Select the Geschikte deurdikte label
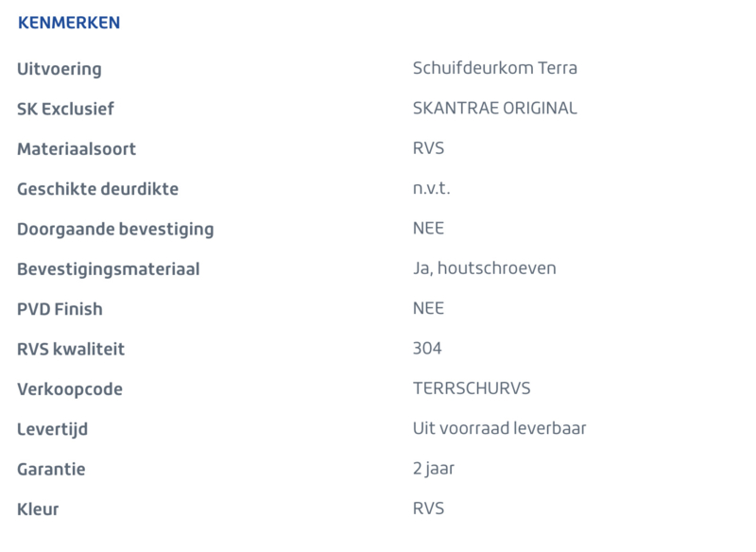756x552 pixels. pyautogui.click(x=98, y=189)
